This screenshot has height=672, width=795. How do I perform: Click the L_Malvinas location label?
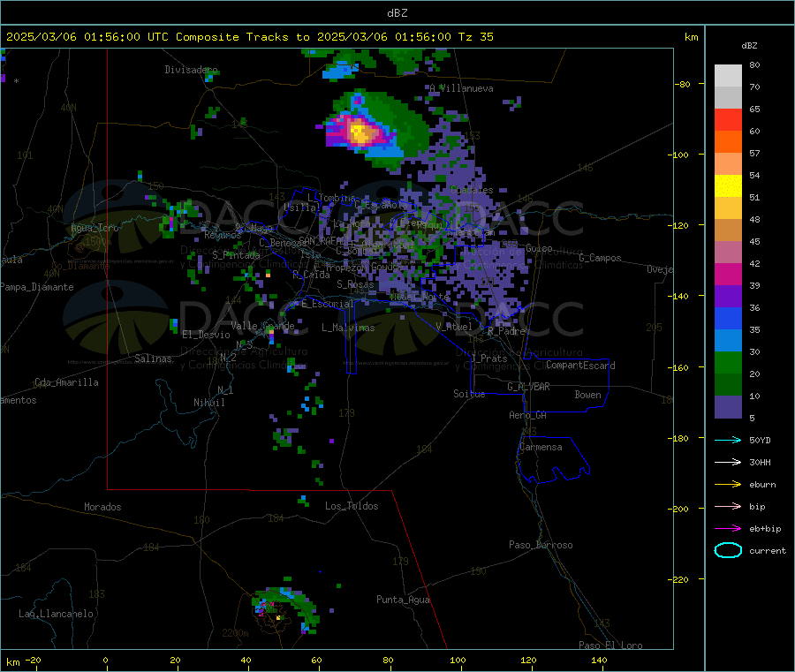(348, 328)
